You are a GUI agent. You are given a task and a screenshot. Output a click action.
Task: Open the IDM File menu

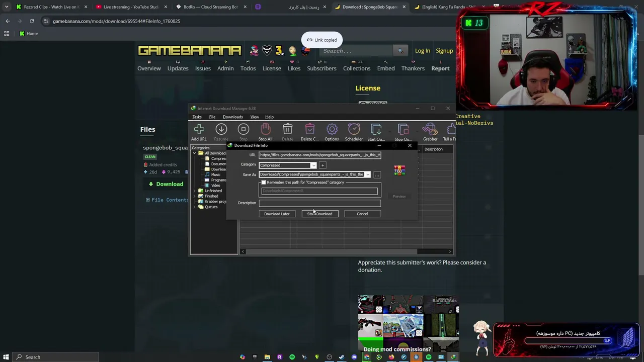212,117
